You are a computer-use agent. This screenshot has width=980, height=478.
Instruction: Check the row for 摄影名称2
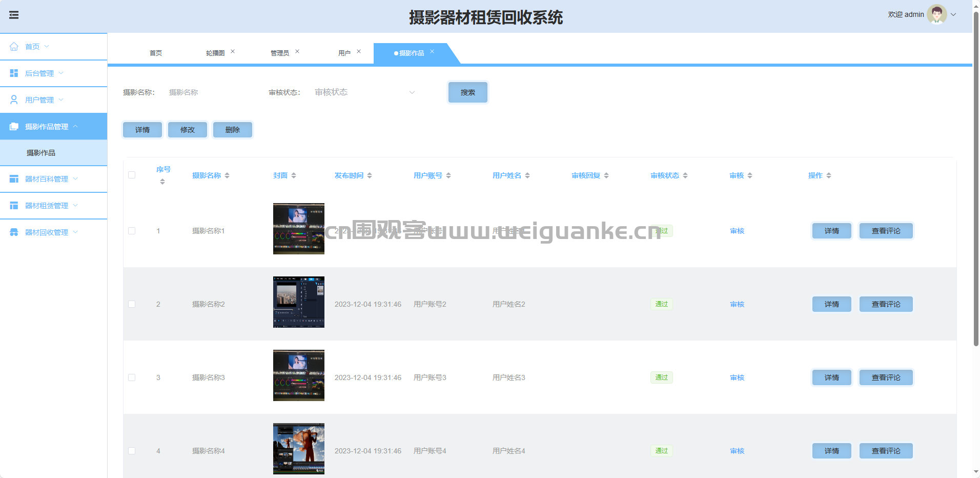click(x=132, y=304)
